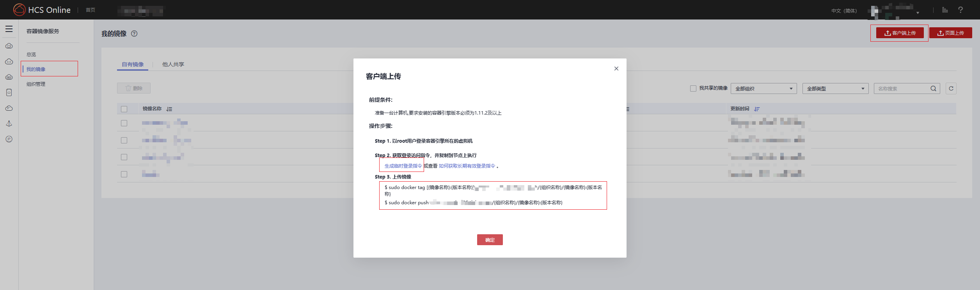The height and width of the screenshot is (290, 980).
Task: Open the hamburger menu in the sidebar
Action: point(9,29)
